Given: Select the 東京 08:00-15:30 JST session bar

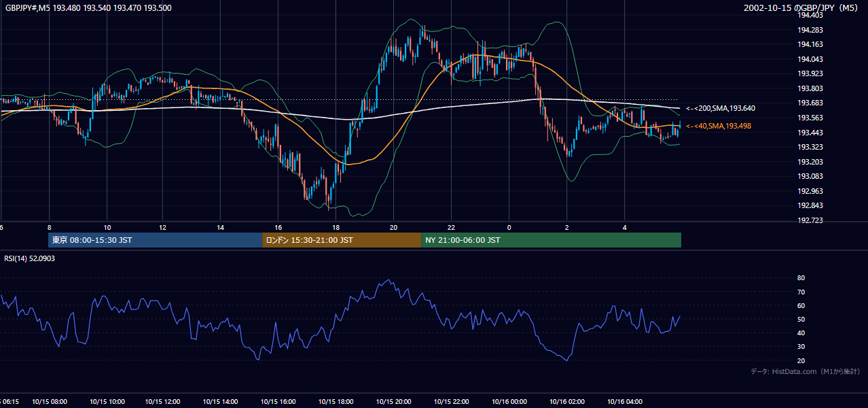Looking at the screenshot, I should (x=156, y=240).
